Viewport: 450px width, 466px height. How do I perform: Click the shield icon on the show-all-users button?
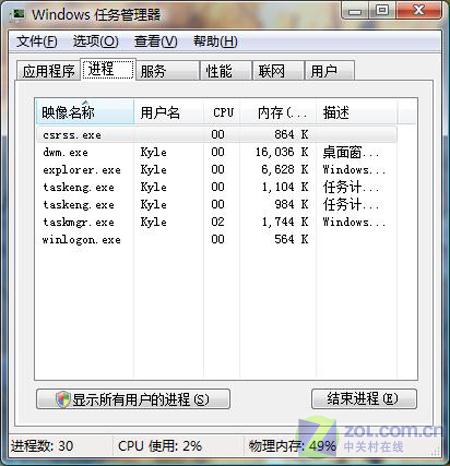63,399
